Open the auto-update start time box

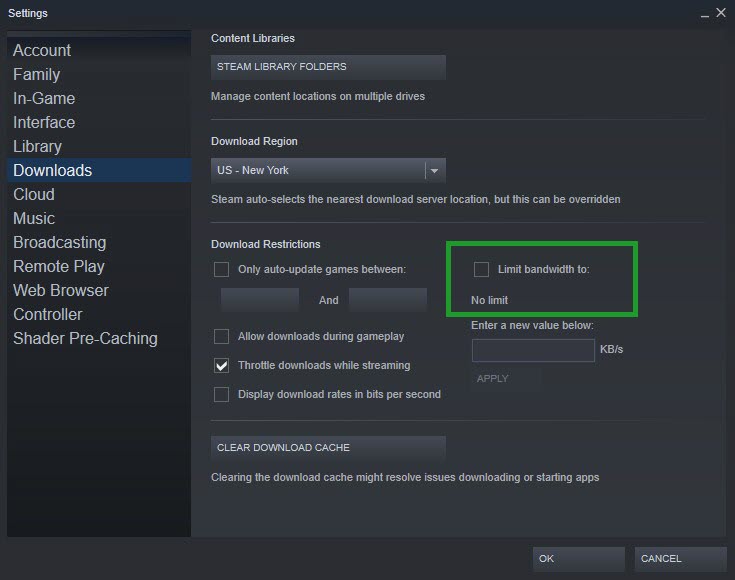coord(260,300)
